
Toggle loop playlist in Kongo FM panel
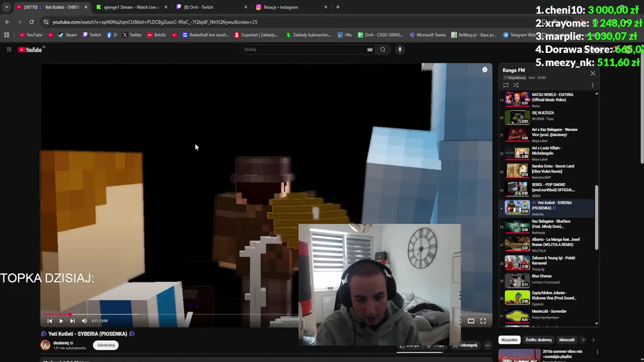click(506, 85)
